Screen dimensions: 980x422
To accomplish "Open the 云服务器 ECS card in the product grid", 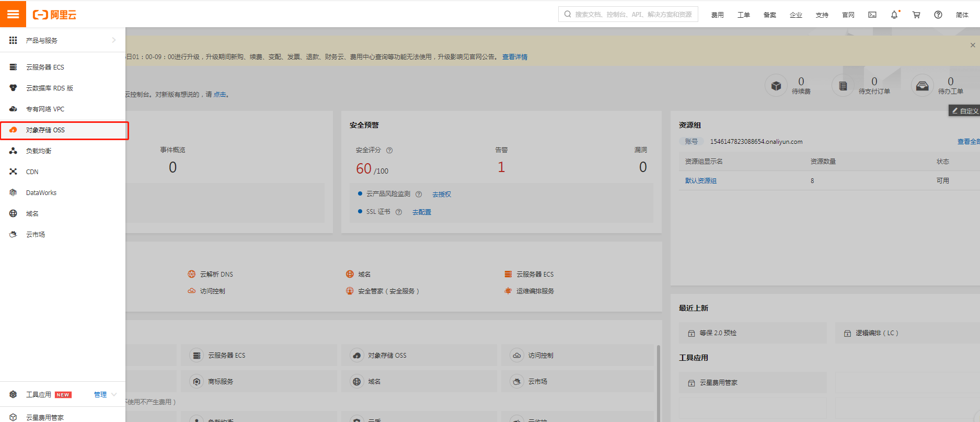I will 259,356.
